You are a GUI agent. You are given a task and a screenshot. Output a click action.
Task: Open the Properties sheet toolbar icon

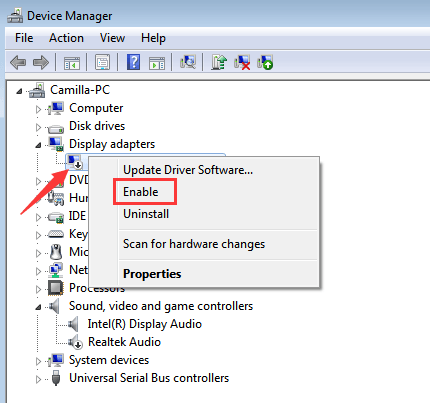(x=103, y=62)
